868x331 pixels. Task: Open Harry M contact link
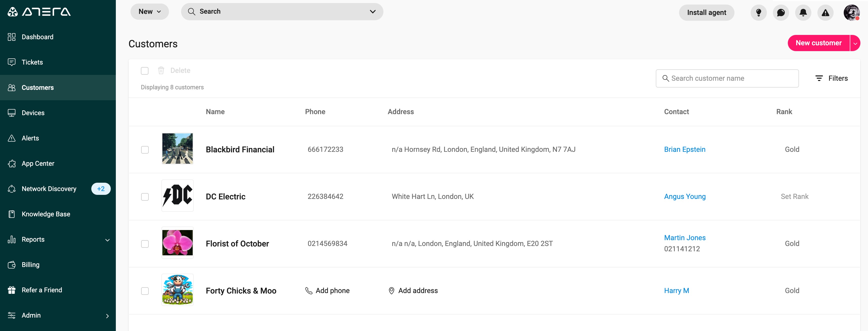[x=676, y=291]
